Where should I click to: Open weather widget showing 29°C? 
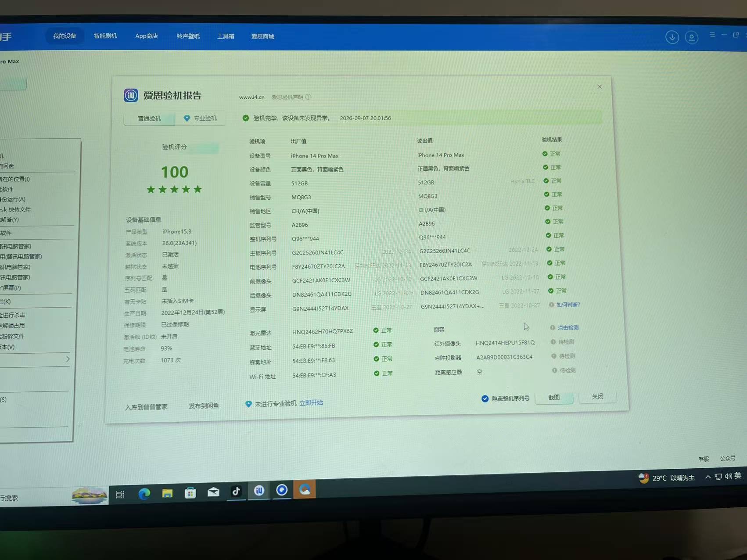pos(667,478)
